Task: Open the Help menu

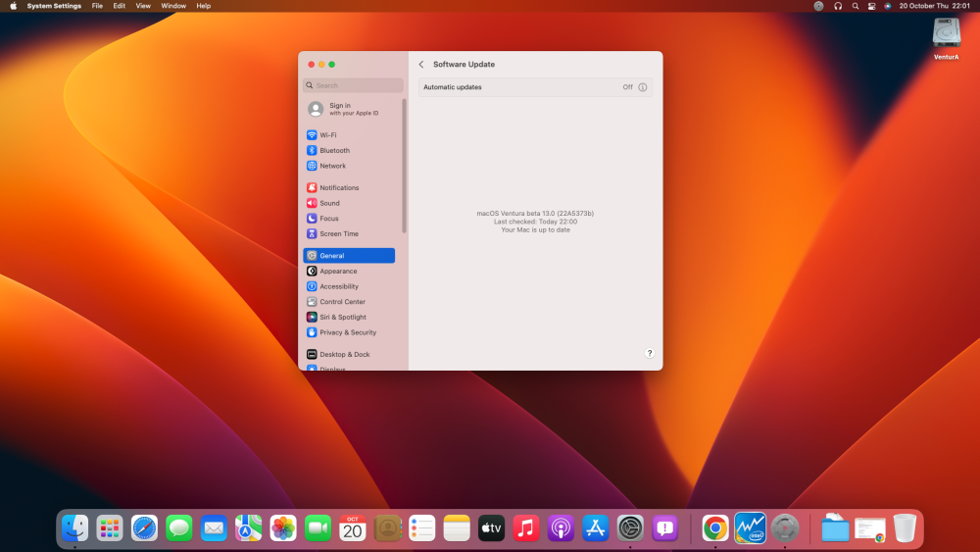Action: click(x=203, y=6)
